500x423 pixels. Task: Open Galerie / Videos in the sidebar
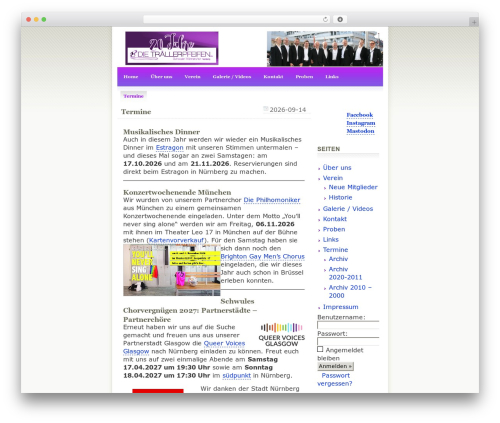click(348, 209)
